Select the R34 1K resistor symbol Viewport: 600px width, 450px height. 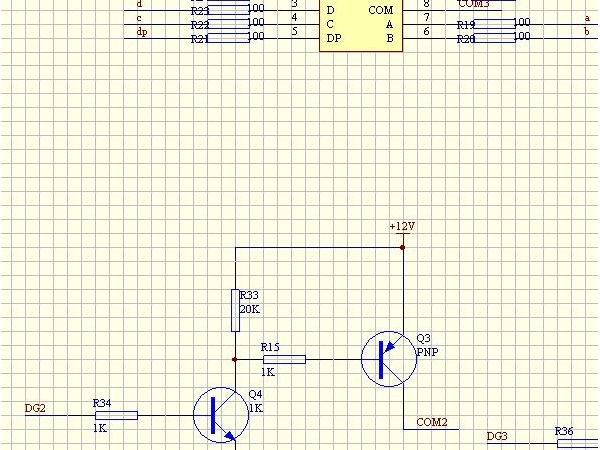(116, 415)
